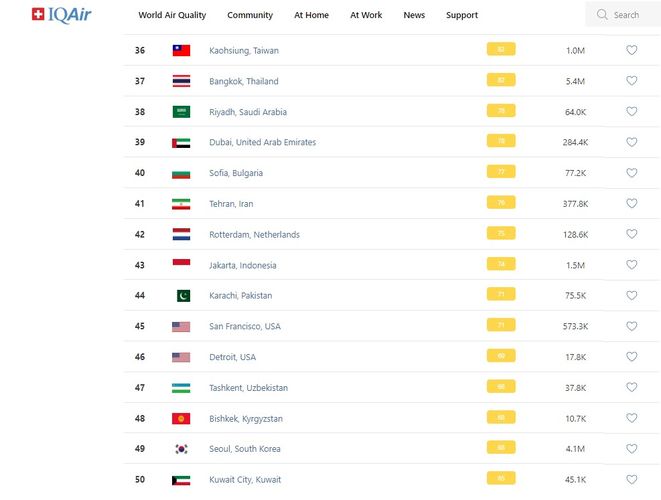
Task: Open the World Air Quality menu
Action: 172,15
